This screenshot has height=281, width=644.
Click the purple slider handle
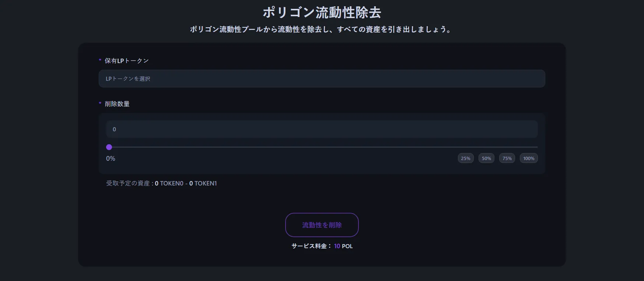[x=109, y=147]
